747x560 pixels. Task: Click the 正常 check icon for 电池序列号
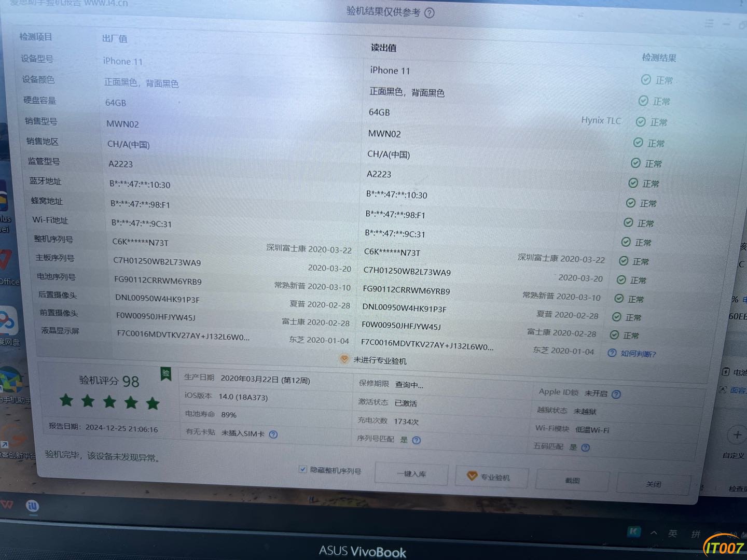click(x=619, y=299)
